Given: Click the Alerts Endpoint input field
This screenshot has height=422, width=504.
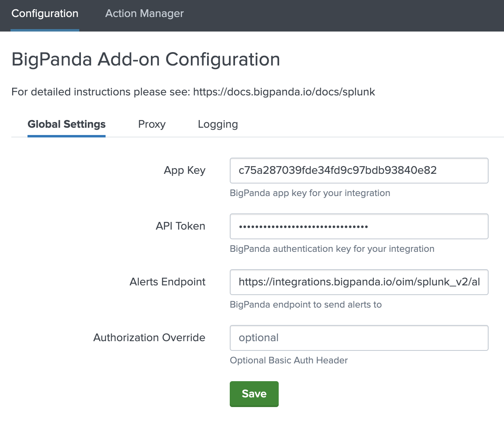Looking at the screenshot, I should click(359, 282).
